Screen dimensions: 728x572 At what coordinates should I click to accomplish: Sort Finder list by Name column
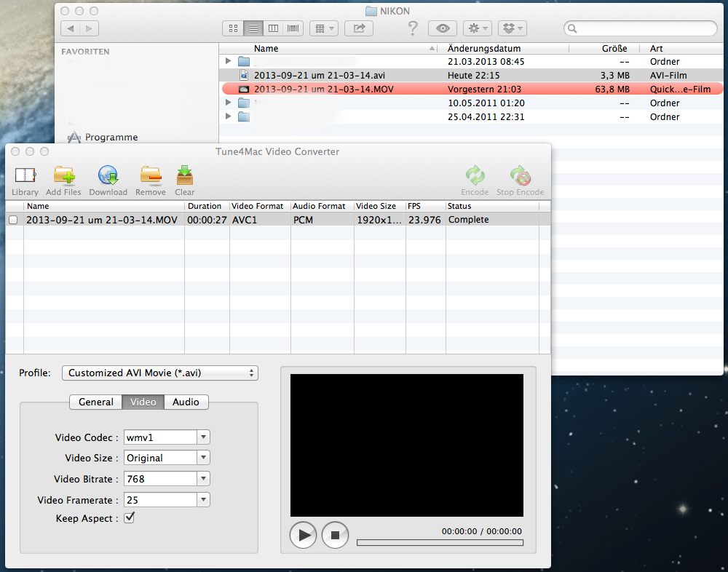click(328, 48)
